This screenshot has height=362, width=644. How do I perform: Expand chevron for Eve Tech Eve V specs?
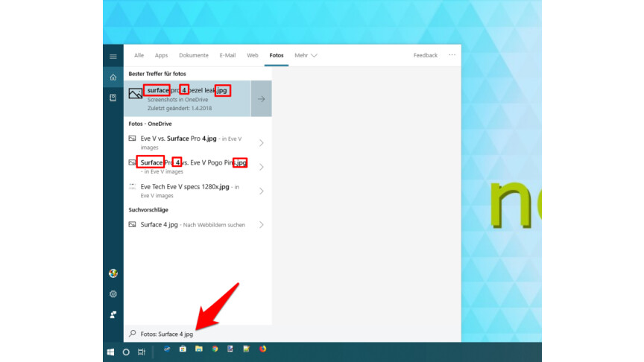pos(261,191)
